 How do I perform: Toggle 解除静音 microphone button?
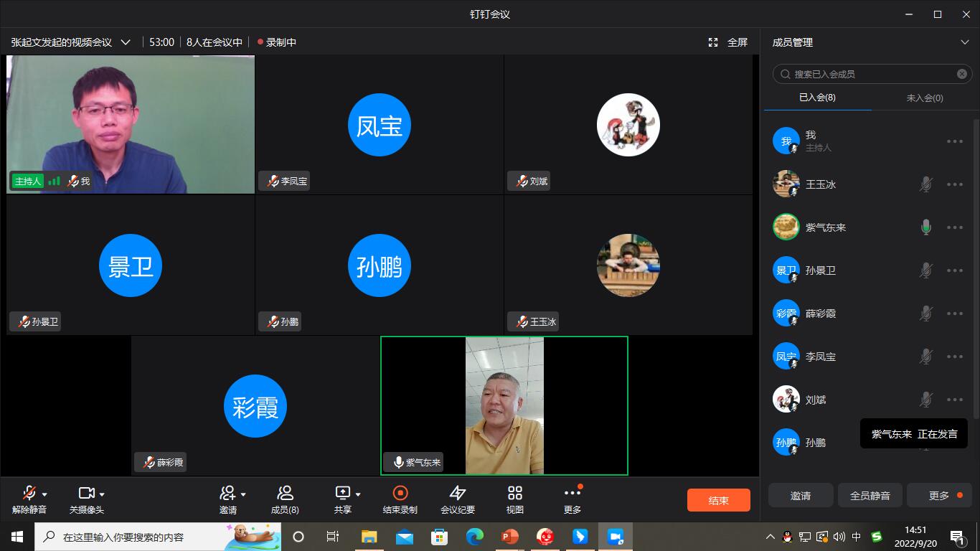point(29,493)
